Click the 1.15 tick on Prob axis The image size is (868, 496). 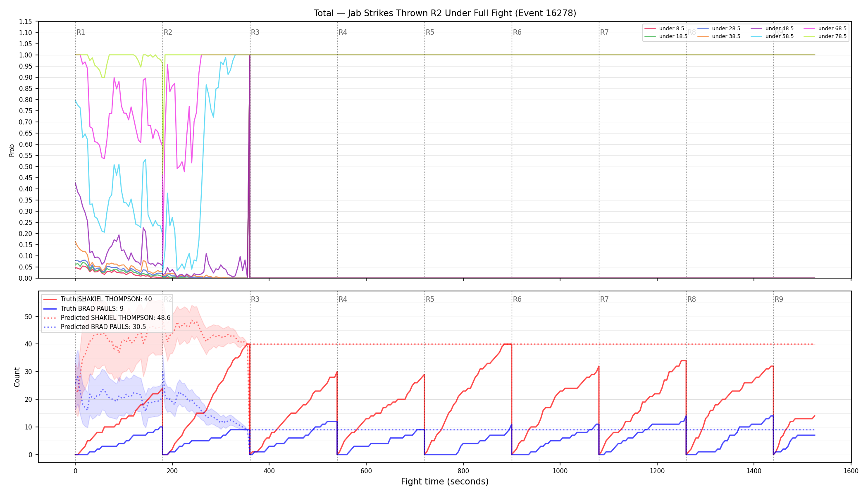click(26, 21)
